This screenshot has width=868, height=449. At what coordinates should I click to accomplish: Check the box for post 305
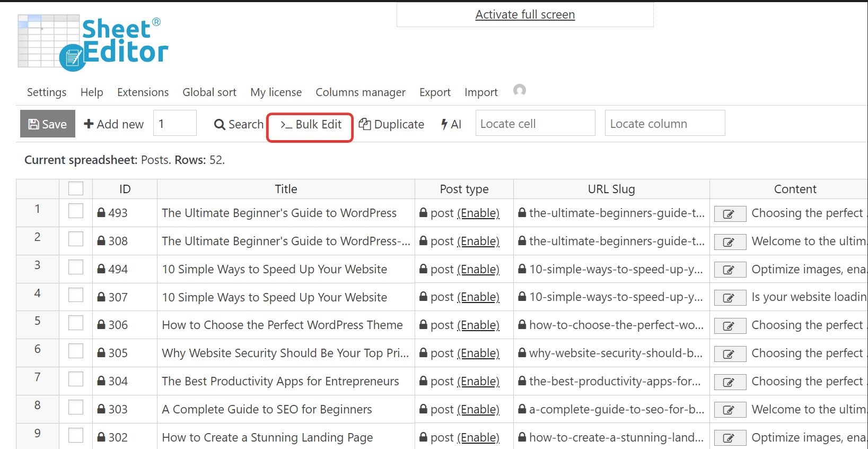pos(76,351)
